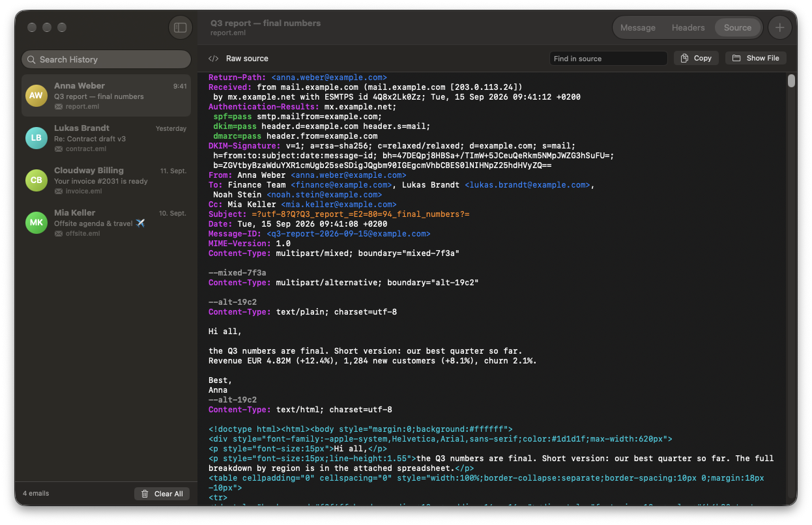Click finance@example.com in the To line
Viewport: 812px width, 525px height.
341,185
